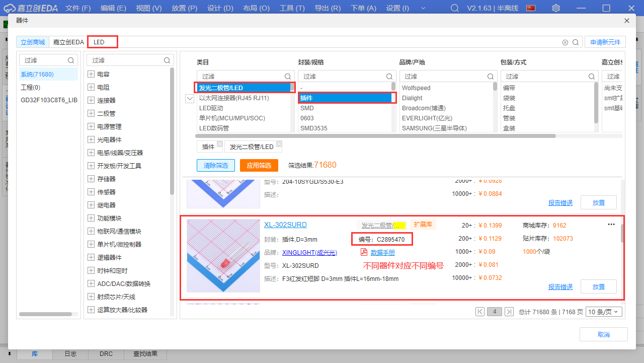The height and width of the screenshot is (363, 644).
Task: Click 清除筛选 button
Action: click(216, 165)
